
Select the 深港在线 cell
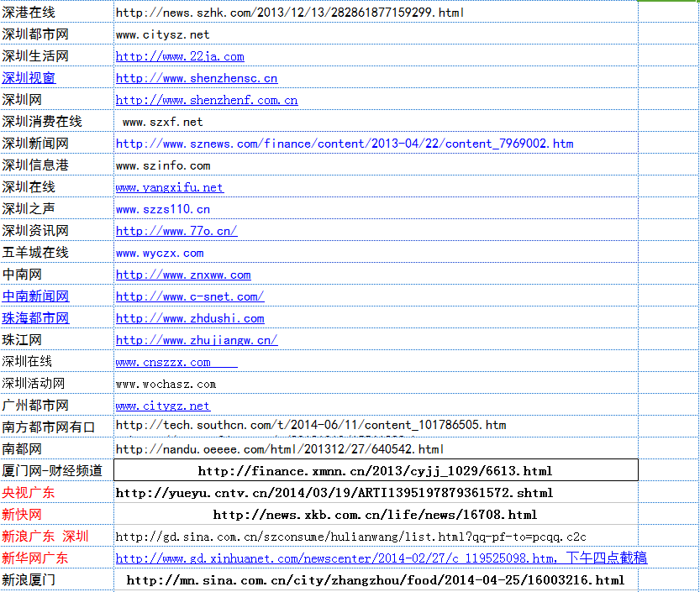pyautogui.click(x=57, y=12)
